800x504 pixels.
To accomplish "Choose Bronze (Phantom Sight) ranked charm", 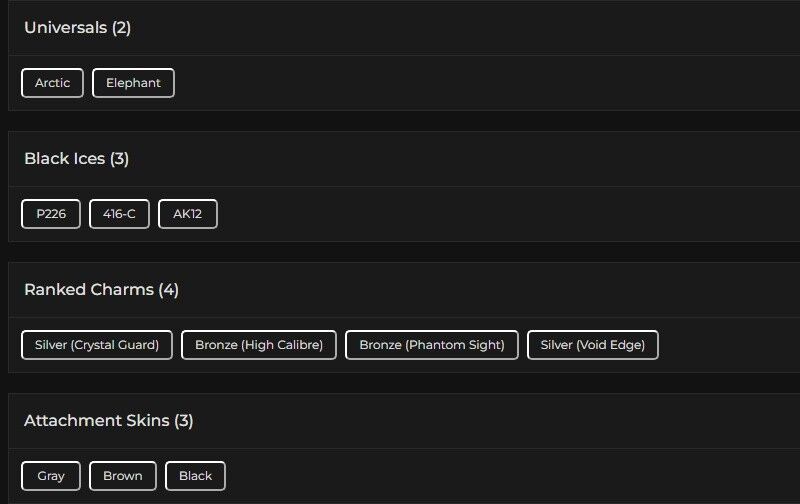I will click(x=432, y=345).
